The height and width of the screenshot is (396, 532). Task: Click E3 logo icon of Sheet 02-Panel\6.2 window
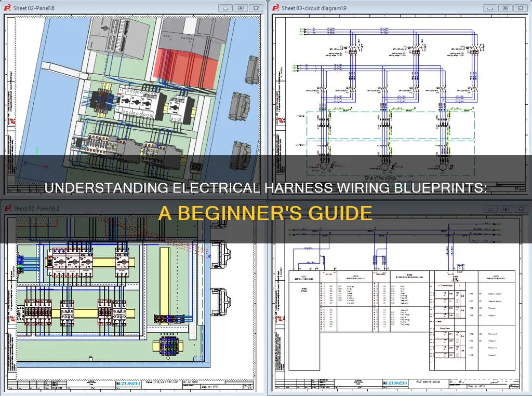tap(8, 208)
